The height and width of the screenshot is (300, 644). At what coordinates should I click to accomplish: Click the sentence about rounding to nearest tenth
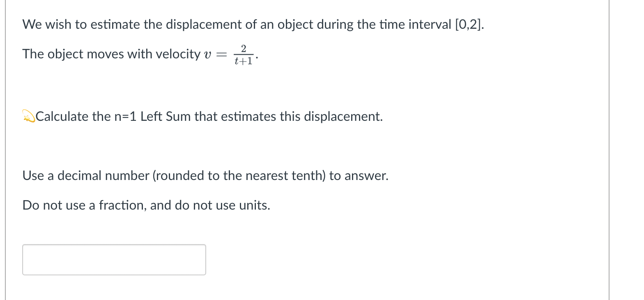(205, 175)
